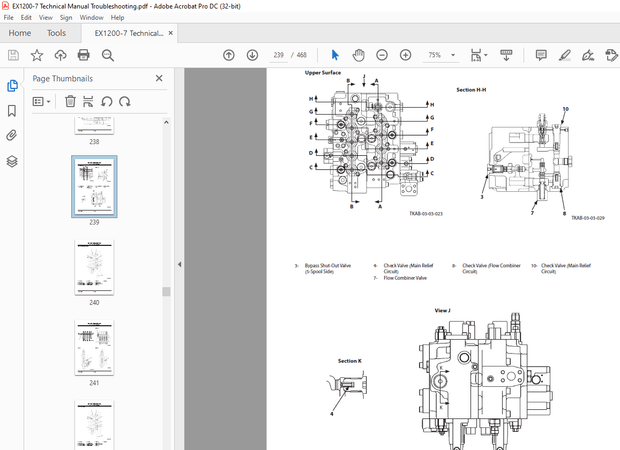
Task: Zoom out with minus icon
Action: click(382, 55)
